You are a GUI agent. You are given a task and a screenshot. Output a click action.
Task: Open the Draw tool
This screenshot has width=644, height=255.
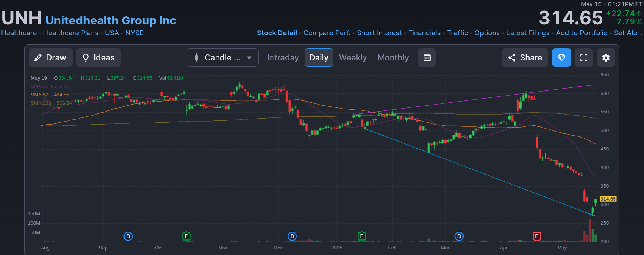pyautogui.click(x=50, y=57)
